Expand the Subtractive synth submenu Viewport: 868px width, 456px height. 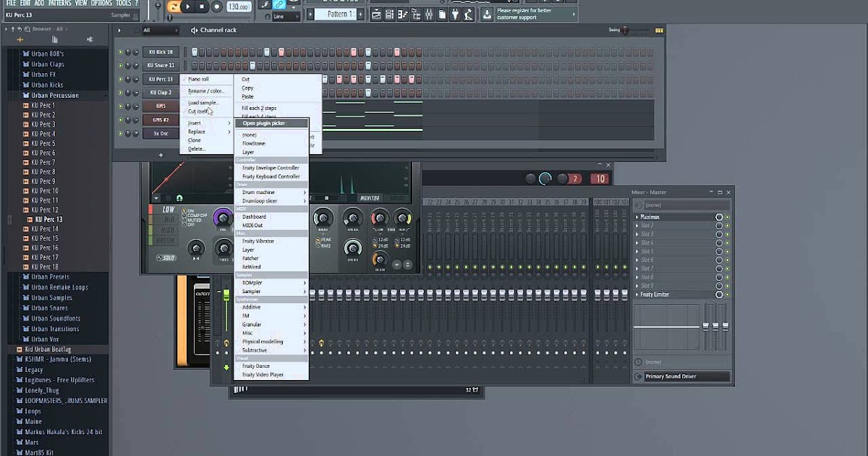click(x=272, y=350)
